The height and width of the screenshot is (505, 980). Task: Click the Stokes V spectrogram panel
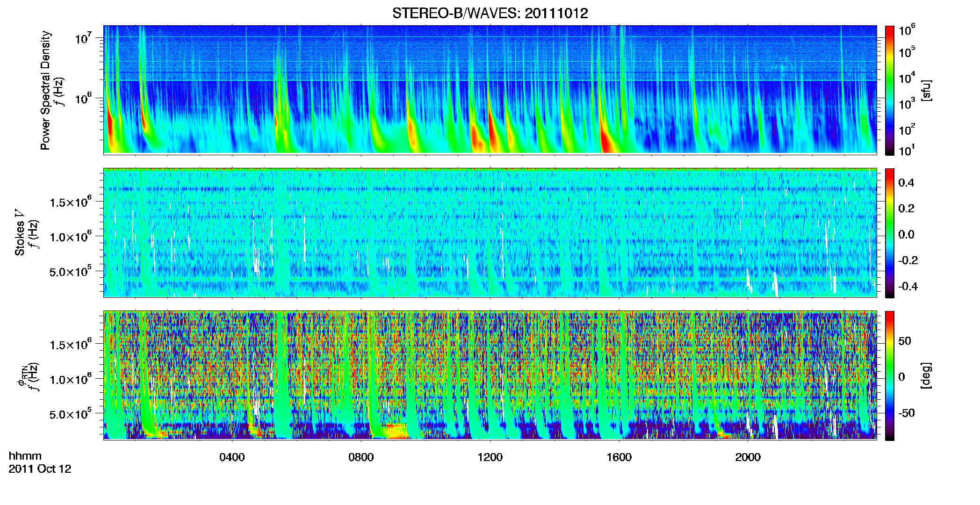click(x=490, y=232)
